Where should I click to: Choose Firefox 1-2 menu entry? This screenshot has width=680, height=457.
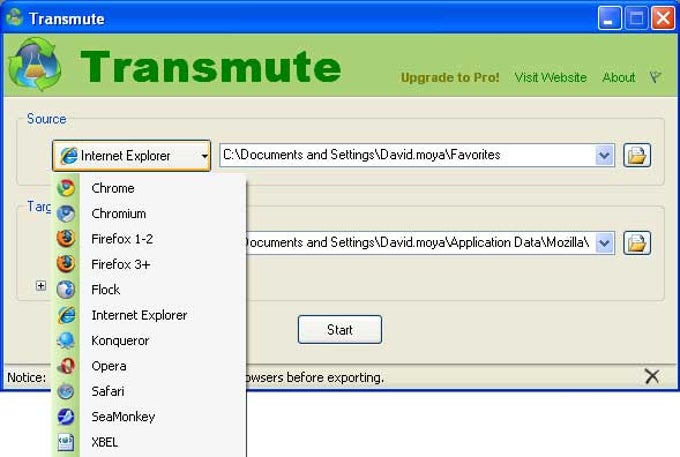(x=149, y=238)
